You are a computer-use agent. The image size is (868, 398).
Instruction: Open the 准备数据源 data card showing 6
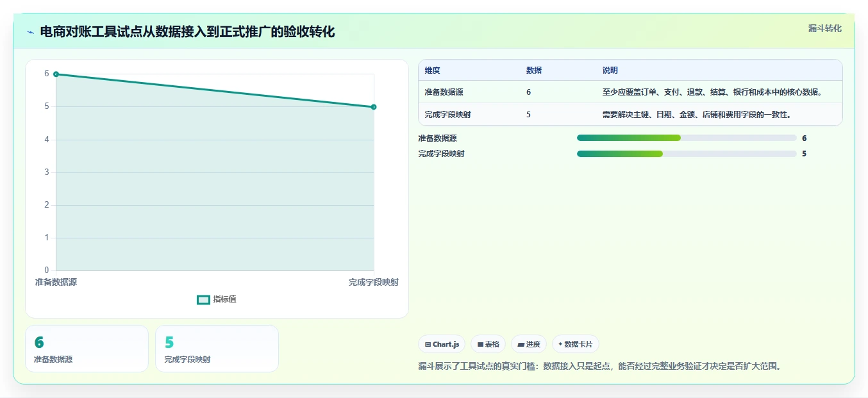pos(87,349)
